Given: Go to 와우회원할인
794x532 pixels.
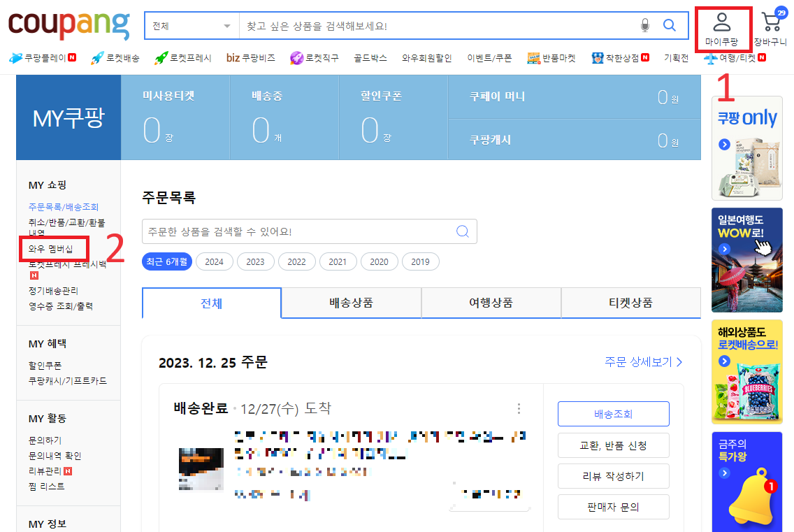Looking at the screenshot, I should click(427, 58).
